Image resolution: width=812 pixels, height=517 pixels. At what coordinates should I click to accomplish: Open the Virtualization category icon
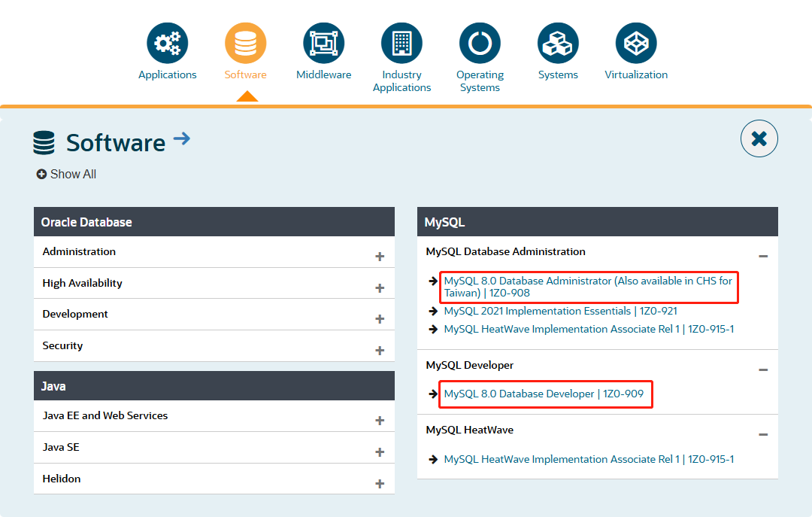point(636,43)
